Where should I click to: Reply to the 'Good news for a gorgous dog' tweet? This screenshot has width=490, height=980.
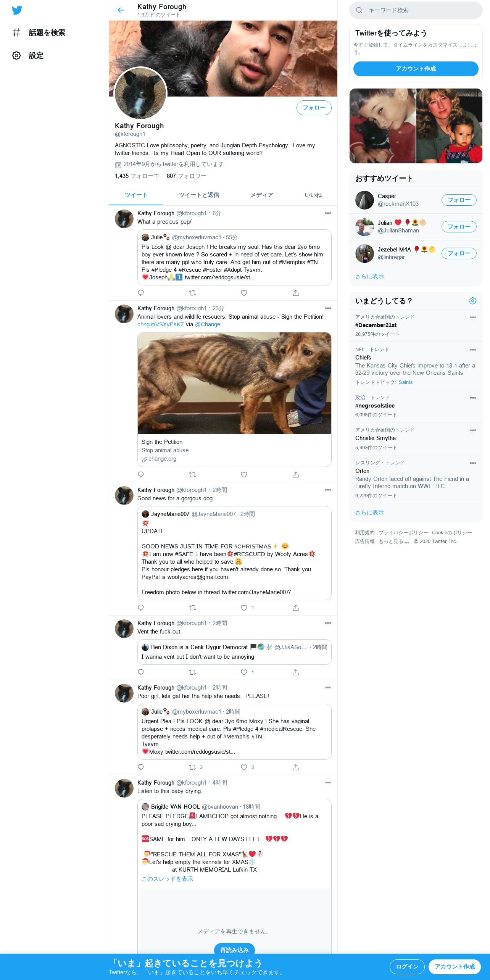(141, 608)
